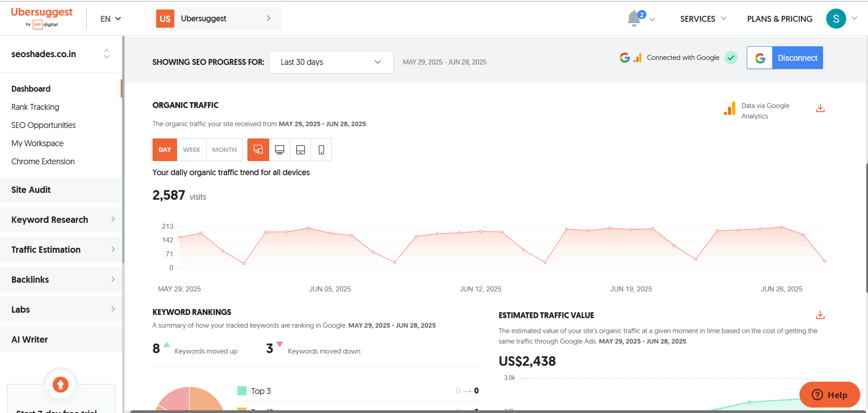Screen dimensions: 868x413
Task: Select desktop device view icon
Action: pyautogui.click(x=280, y=150)
